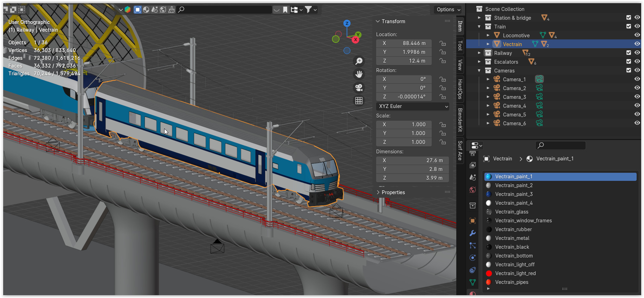Hide the Vectrain object with eye icon
Image resolution: width=644 pixels, height=298 pixels.
coord(637,44)
